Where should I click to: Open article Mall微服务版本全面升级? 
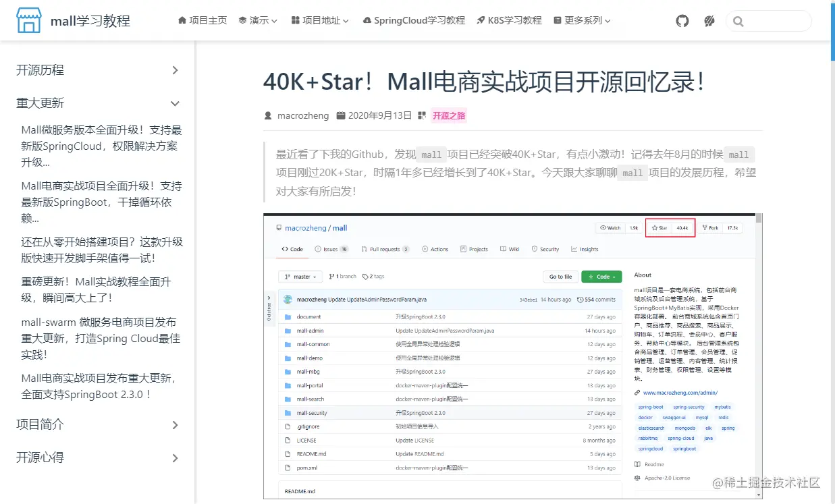click(102, 146)
